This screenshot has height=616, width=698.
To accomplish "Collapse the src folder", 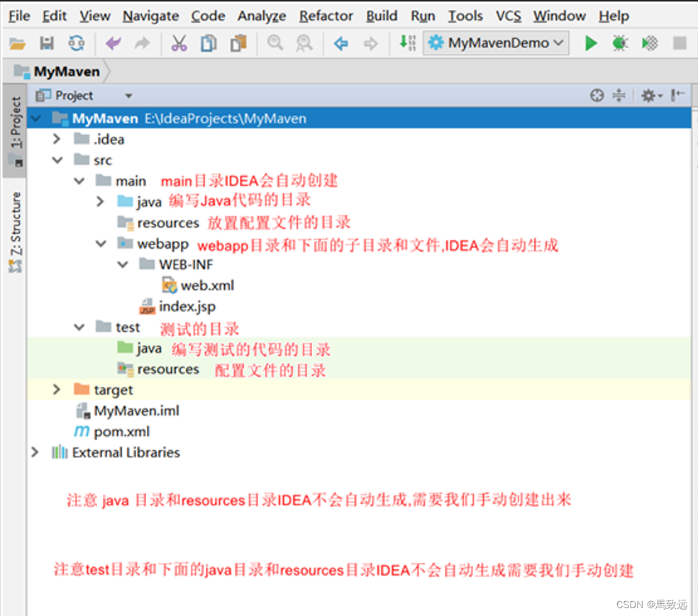I will [57, 160].
